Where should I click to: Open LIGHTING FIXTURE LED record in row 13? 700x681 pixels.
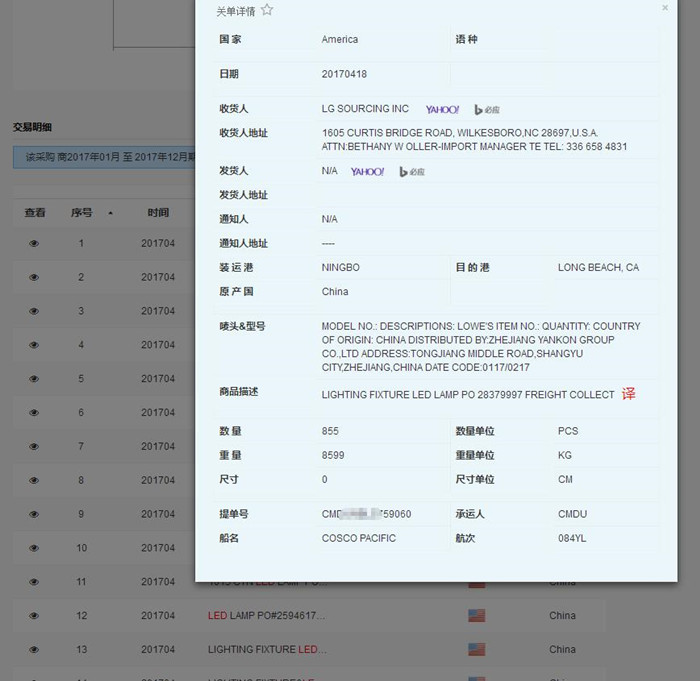click(x=267, y=649)
